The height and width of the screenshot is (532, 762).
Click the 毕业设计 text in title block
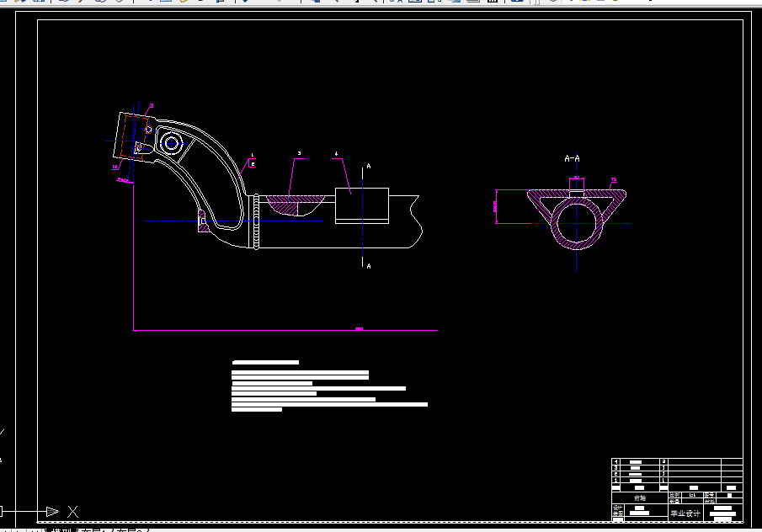pyautogui.click(x=685, y=513)
